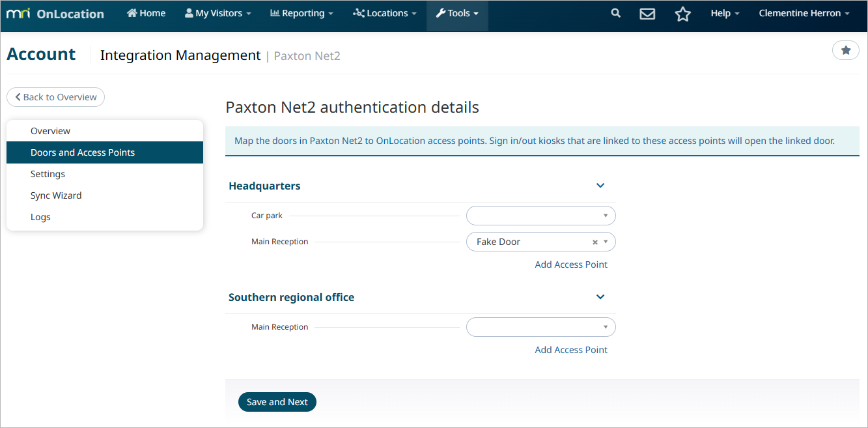Screen dimensions: 868x428
Task: Click the Paxton Net2 authentication details heading
Action: 352,107
